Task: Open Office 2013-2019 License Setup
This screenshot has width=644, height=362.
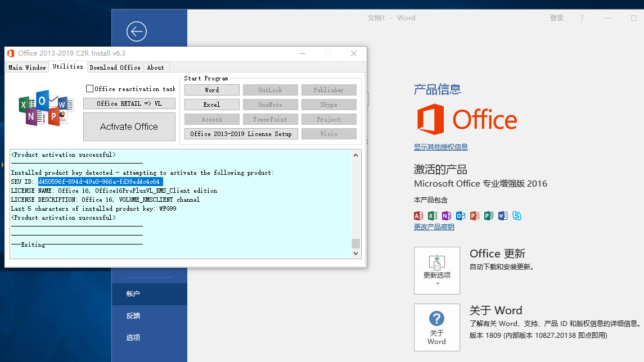Action: (241, 134)
